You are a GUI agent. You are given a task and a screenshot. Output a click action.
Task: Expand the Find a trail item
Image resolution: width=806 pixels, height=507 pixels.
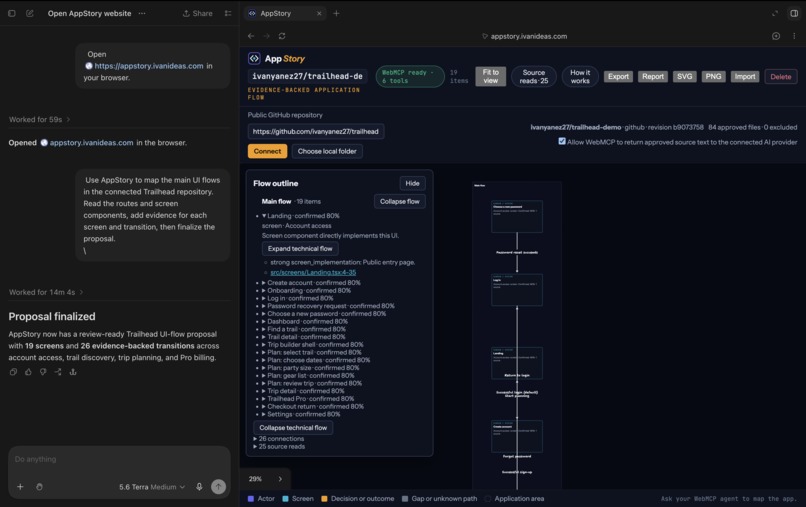click(304, 329)
